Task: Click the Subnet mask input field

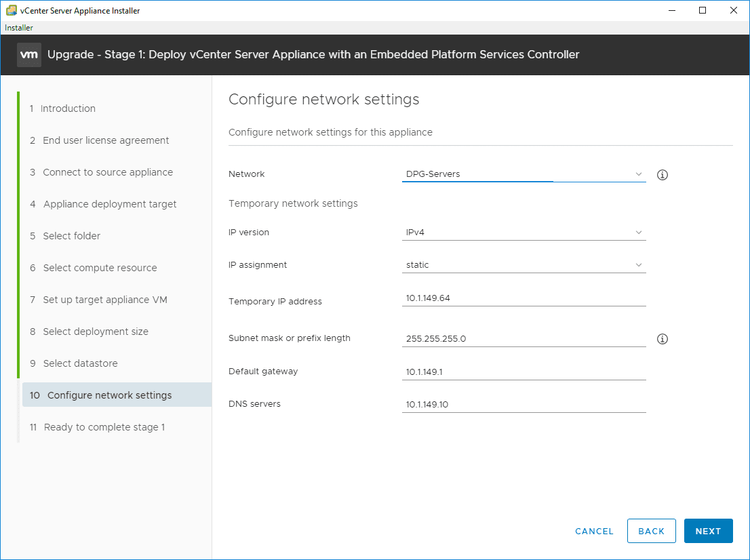Action: pyautogui.click(x=524, y=338)
